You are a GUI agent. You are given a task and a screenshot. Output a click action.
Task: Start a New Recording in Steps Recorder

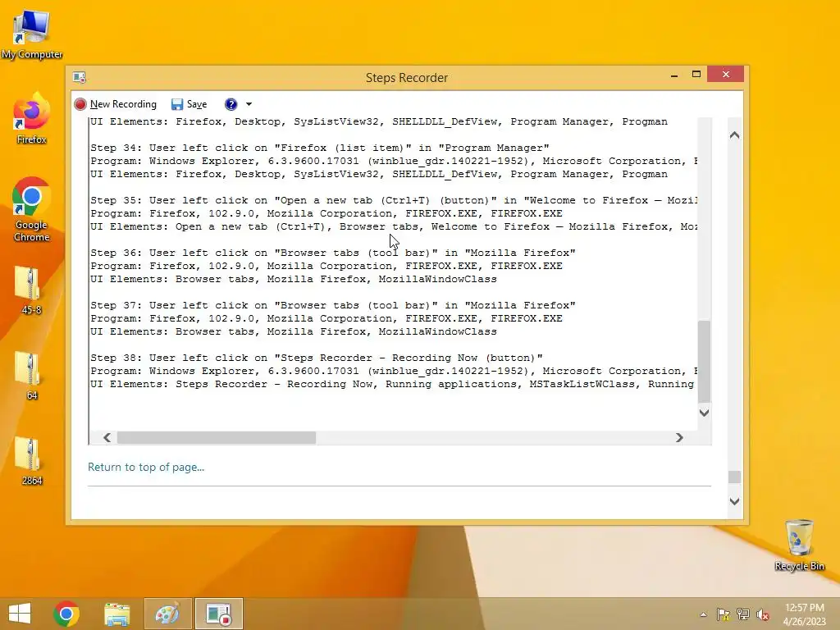pyautogui.click(x=116, y=104)
